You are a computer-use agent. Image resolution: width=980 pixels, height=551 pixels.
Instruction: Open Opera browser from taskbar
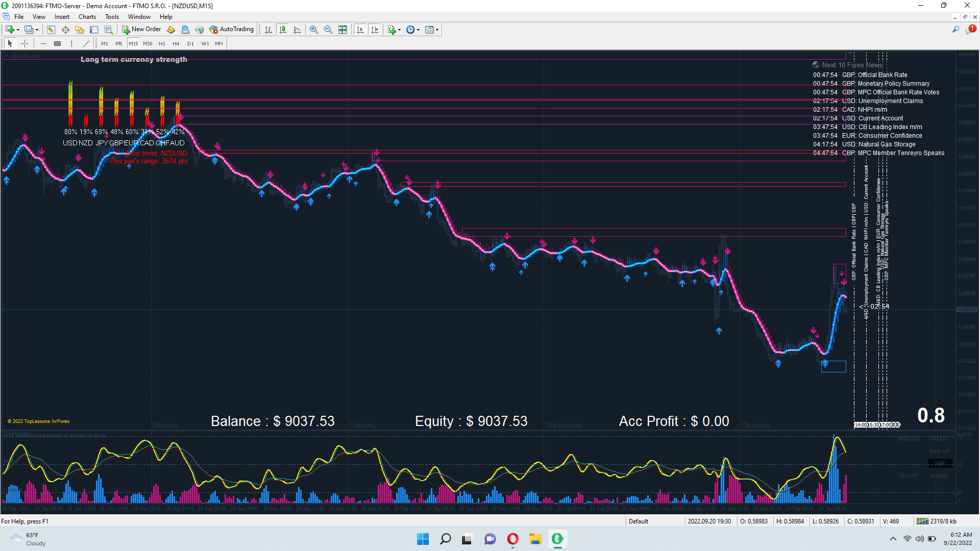pos(512,539)
